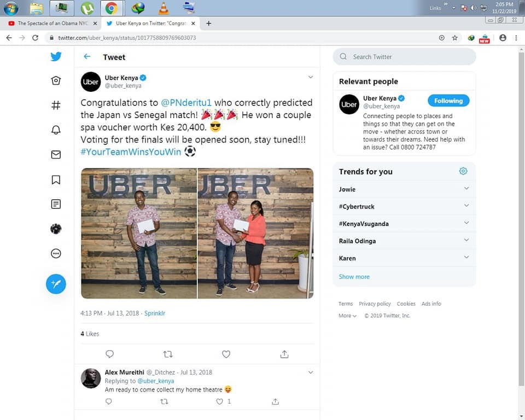Click Show more under trends

pyautogui.click(x=354, y=277)
